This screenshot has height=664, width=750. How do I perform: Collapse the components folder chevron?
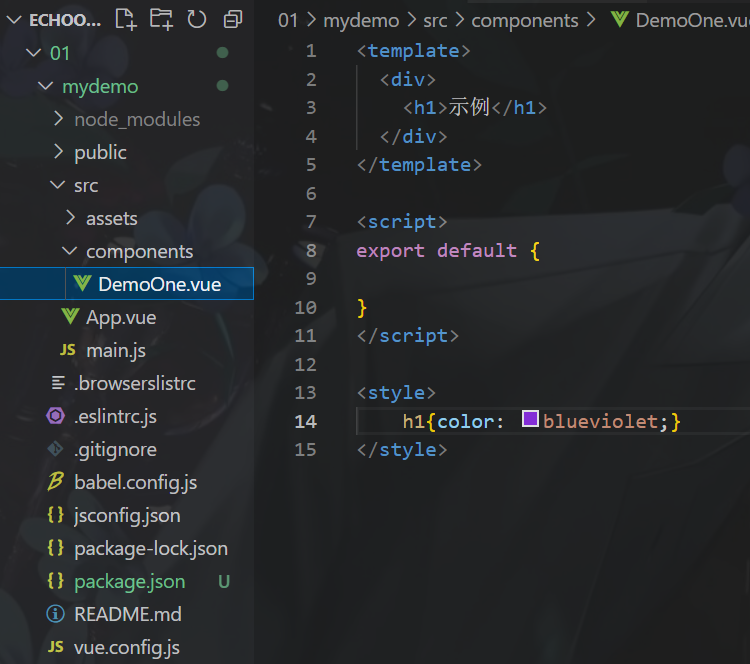point(70,251)
